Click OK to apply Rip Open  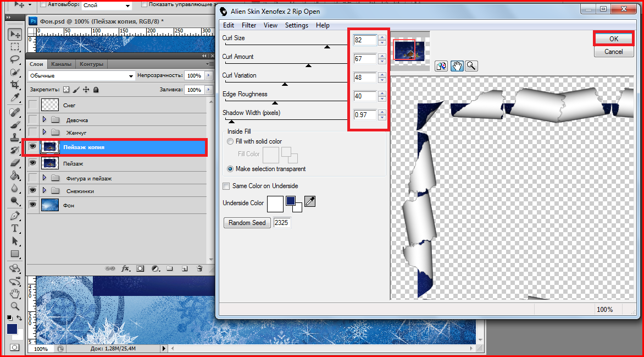(x=614, y=39)
